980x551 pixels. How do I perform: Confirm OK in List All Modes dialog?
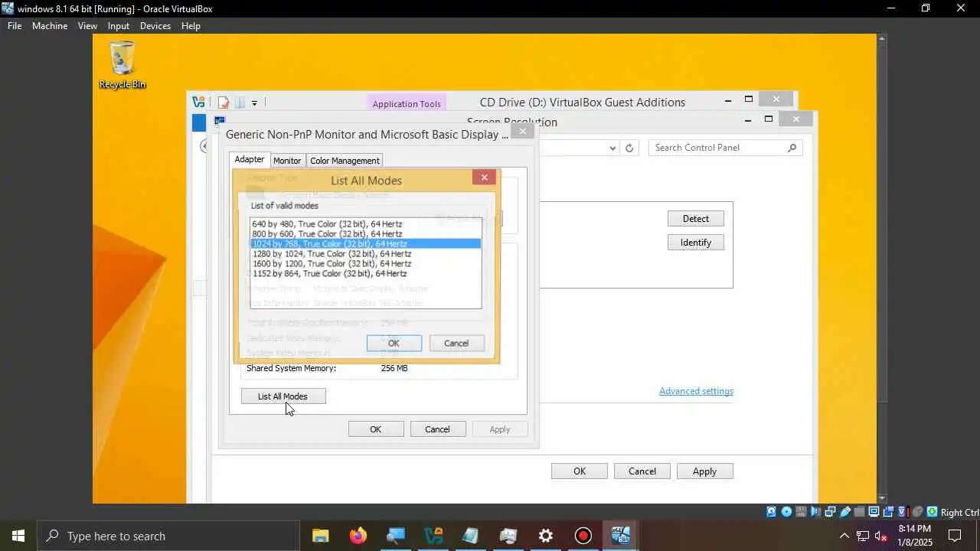[394, 343]
